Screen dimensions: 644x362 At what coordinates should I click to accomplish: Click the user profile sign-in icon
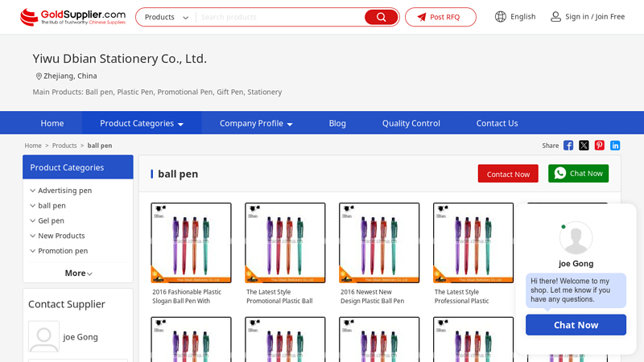tap(555, 17)
